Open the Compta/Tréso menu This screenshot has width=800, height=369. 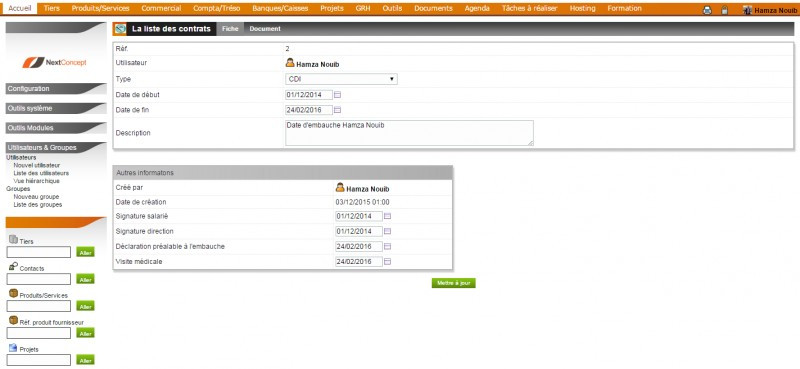216,9
